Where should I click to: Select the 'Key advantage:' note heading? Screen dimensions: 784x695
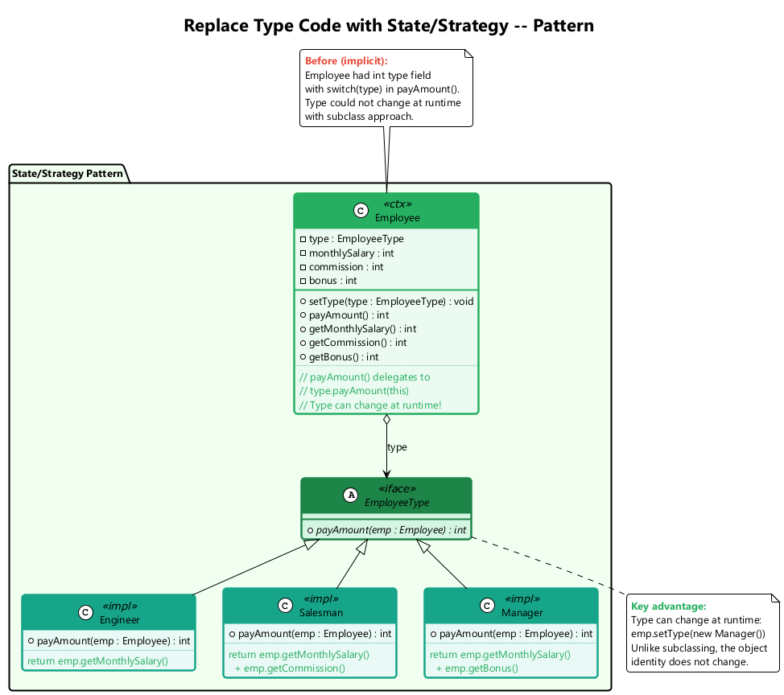tap(668, 607)
